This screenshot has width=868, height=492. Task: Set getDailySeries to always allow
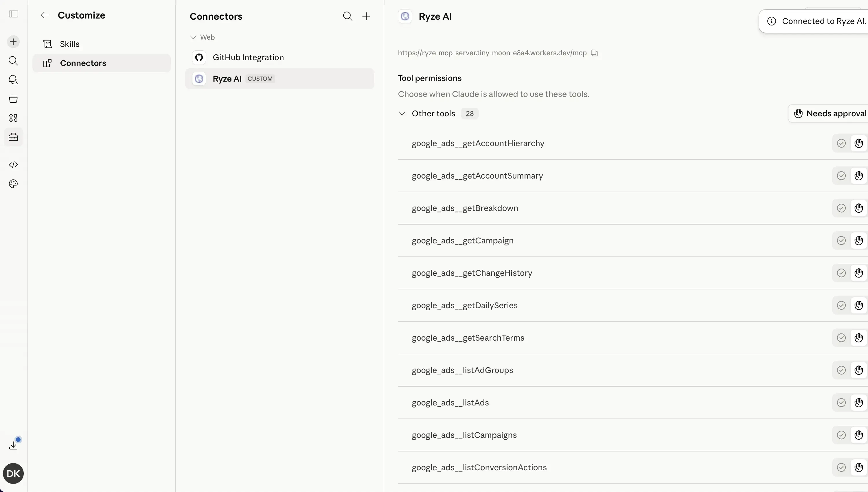(x=841, y=305)
